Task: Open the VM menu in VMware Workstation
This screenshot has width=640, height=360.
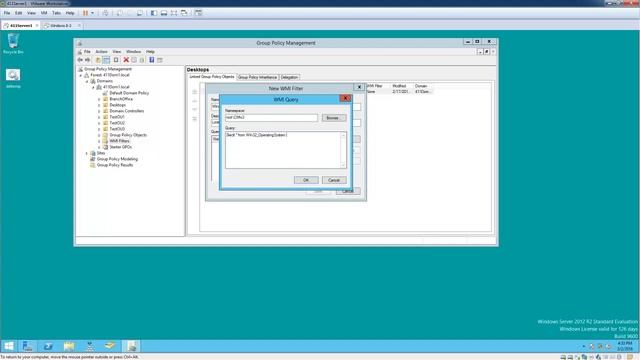Action: coord(44,13)
